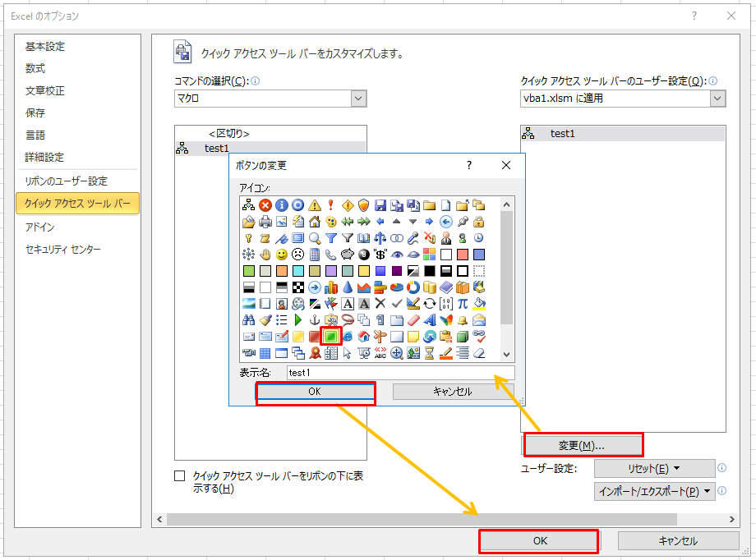Choose the black checkerboard icon

(298, 287)
